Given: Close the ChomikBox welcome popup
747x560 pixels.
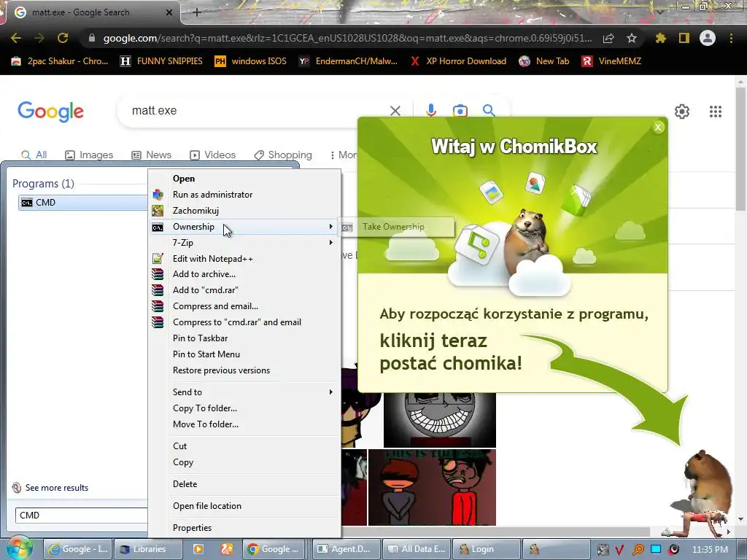Looking at the screenshot, I should [x=659, y=127].
